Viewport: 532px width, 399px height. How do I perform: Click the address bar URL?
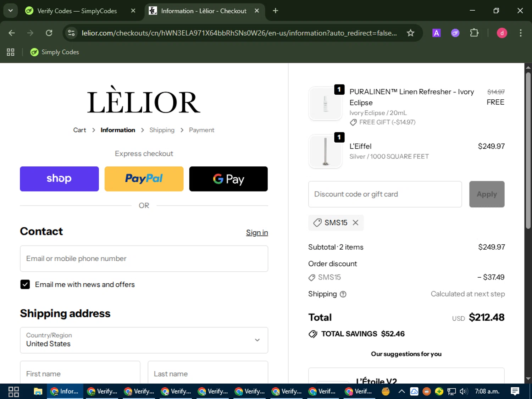pos(239,33)
